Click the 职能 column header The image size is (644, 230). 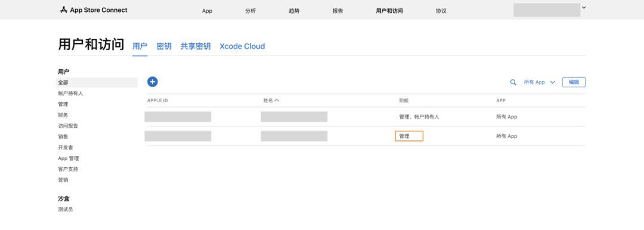click(404, 100)
